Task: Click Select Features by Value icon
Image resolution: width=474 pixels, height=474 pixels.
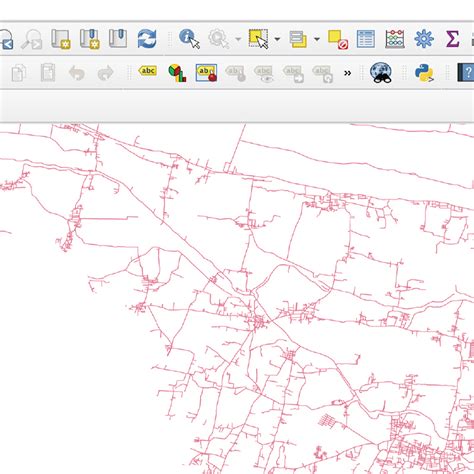Action: coord(298,39)
